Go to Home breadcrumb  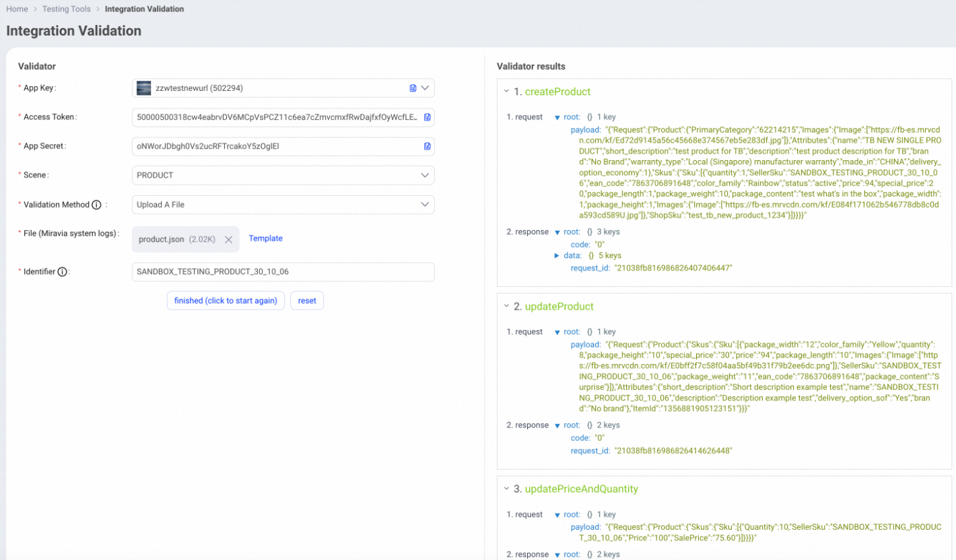(x=17, y=9)
